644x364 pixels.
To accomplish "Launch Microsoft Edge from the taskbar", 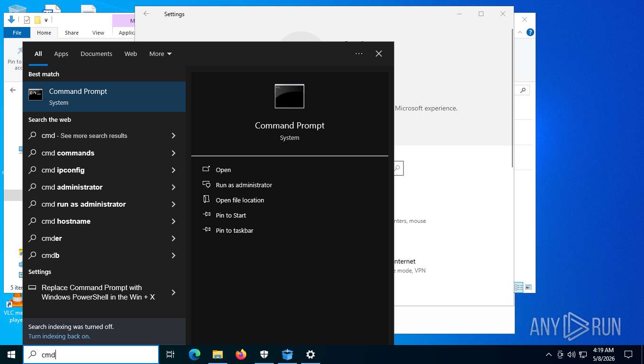I will coord(194,355).
